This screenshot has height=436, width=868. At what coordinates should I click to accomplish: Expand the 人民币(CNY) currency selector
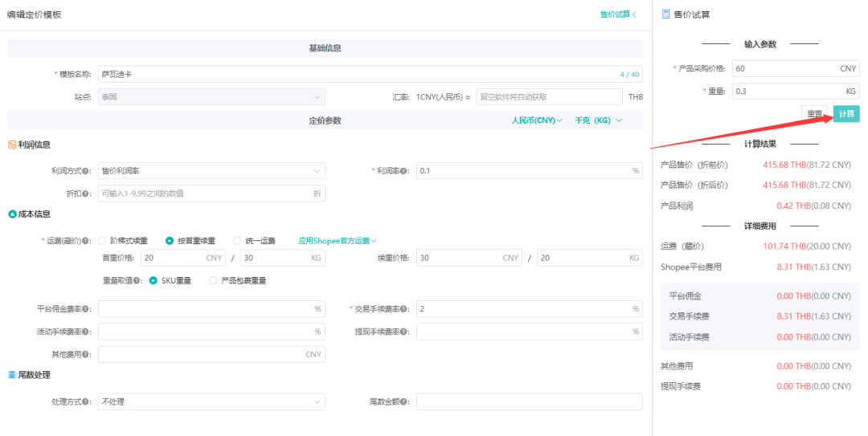tap(537, 120)
